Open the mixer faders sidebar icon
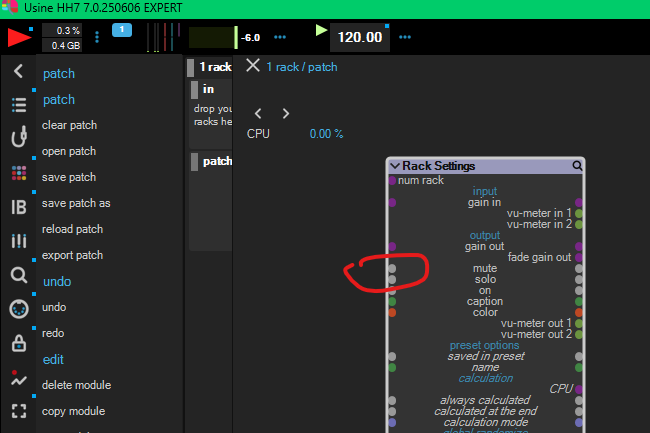Screen dimensions: 650x433 coord(18,241)
